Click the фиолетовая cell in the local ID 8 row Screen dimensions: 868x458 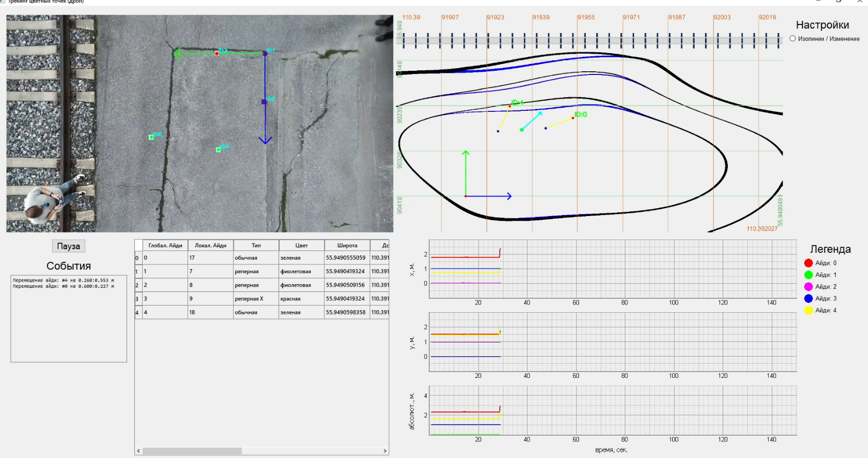301,285
